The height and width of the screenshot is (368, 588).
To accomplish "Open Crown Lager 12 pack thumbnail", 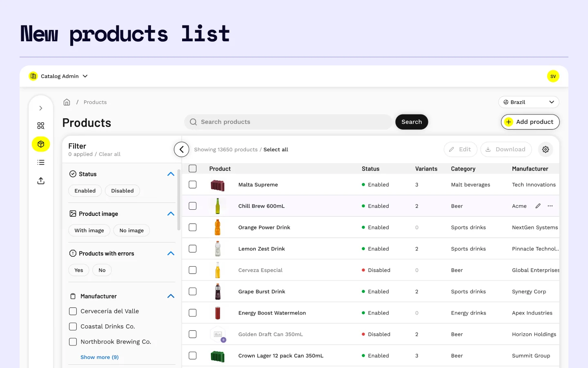I will [x=218, y=356].
